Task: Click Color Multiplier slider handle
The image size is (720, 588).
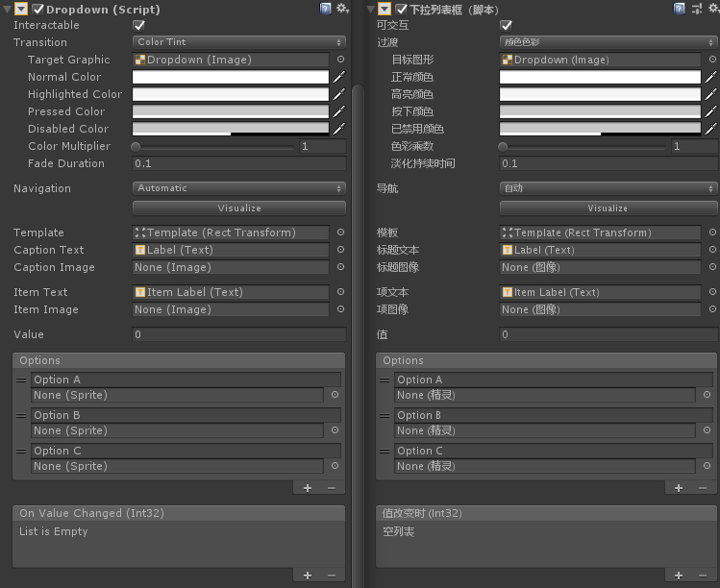Action: pos(136,147)
